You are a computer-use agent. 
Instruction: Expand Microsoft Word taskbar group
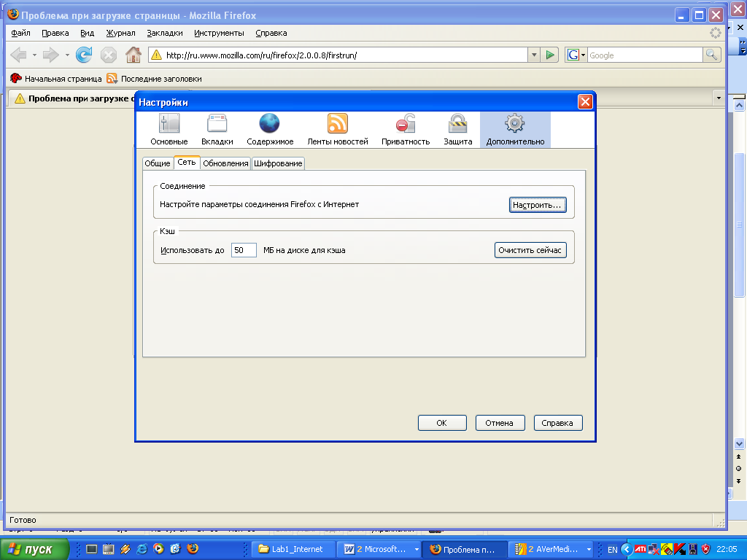tap(417, 549)
